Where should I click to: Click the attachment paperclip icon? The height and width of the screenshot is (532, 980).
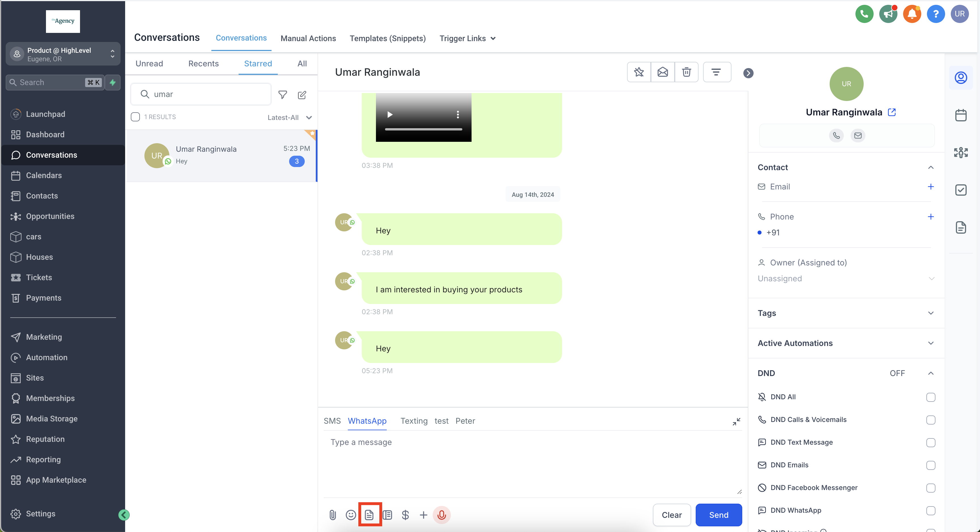point(333,514)
